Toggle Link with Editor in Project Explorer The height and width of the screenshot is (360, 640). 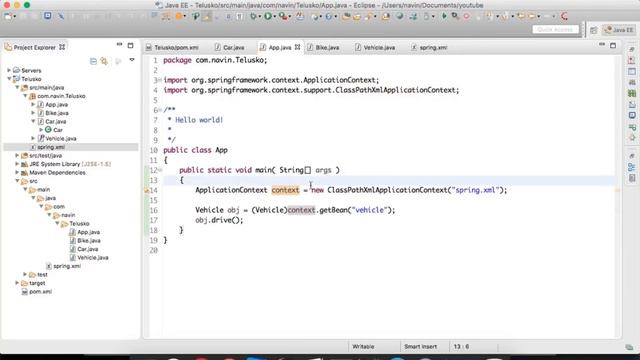tap(104, 61)
